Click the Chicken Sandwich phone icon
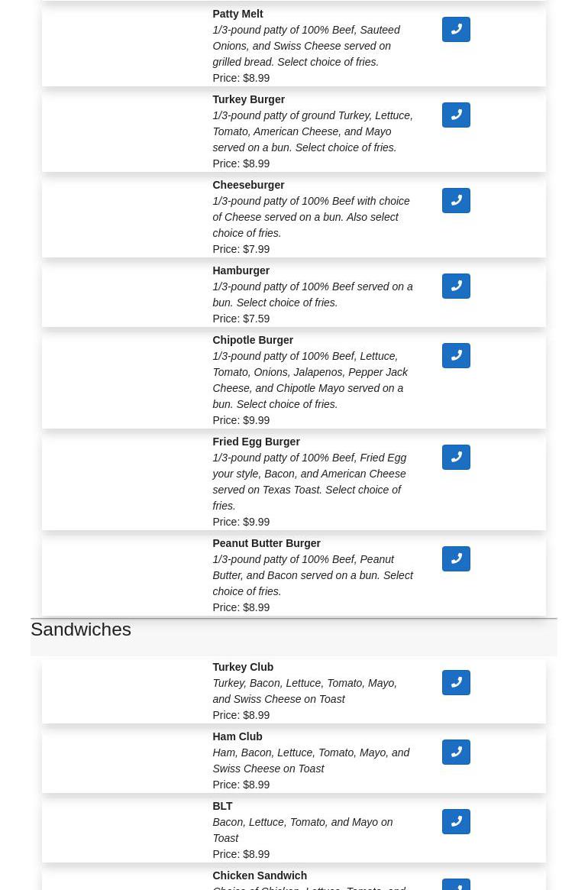 456,885
